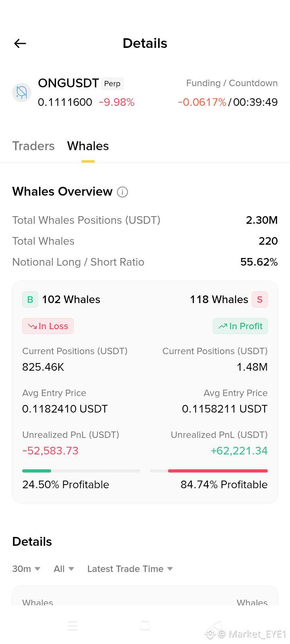Select the Whales tab
The width and height of the screenshot is (290, 644).
click(x=88, y=146)
